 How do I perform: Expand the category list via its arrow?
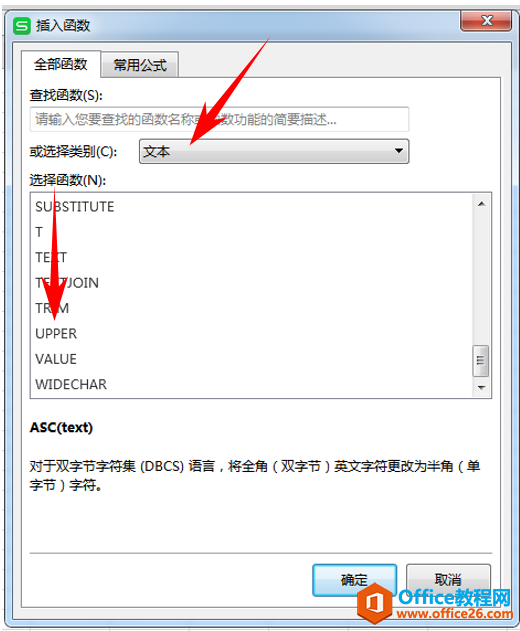tap(398, 151)
